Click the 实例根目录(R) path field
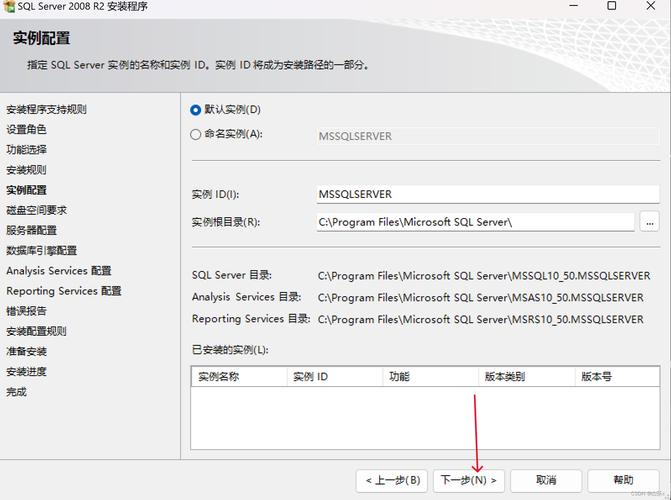Viewport: 671px width, 500px height. 475,222
